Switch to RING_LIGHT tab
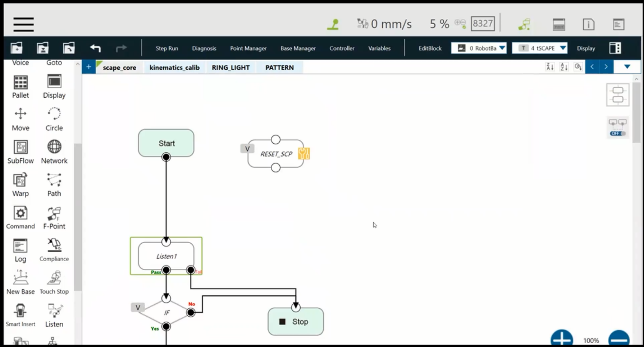 (x=231, y=67)
